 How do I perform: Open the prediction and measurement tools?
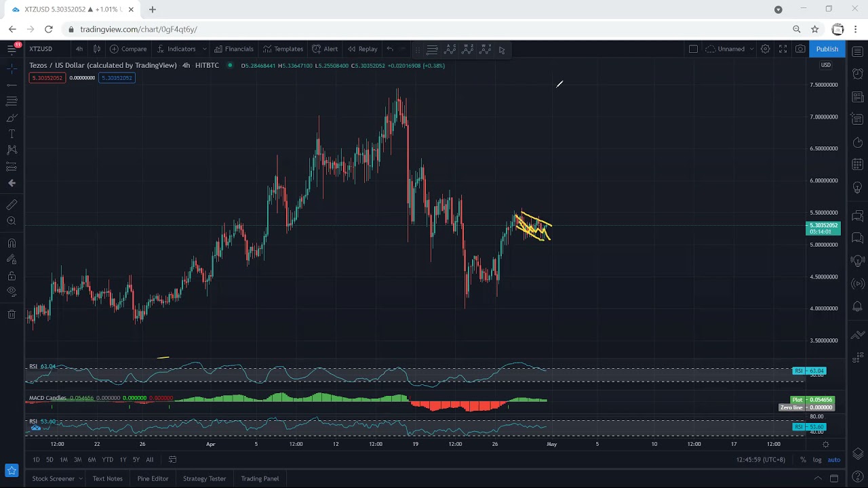pyautogui.click(x=12, y=167)
